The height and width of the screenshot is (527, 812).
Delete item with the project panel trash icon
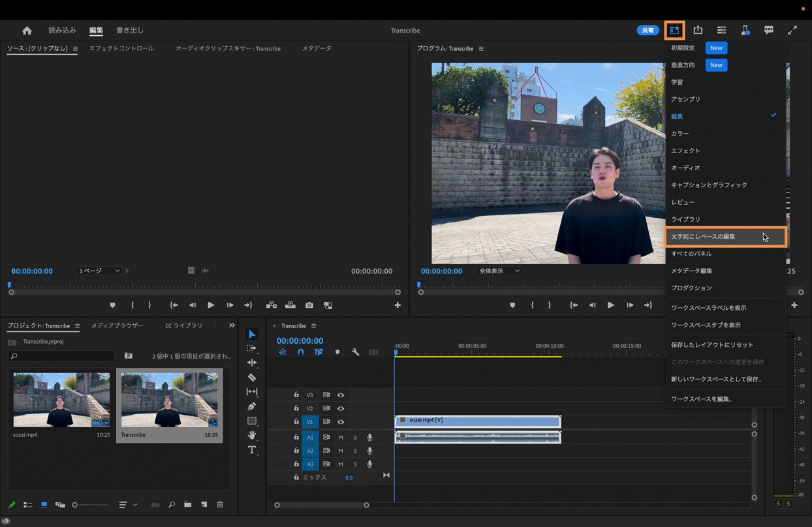click(x=220, y=504)
